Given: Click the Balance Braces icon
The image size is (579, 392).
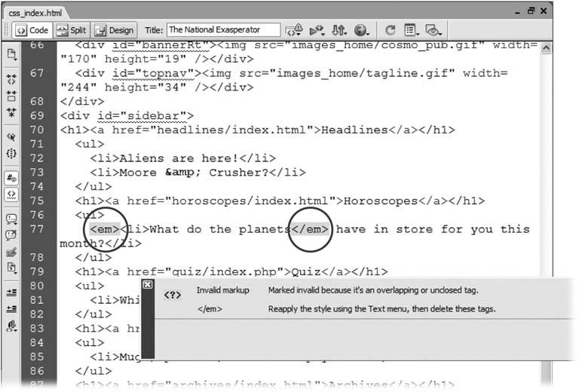Looking at the screenshot, I should point(11,153).
